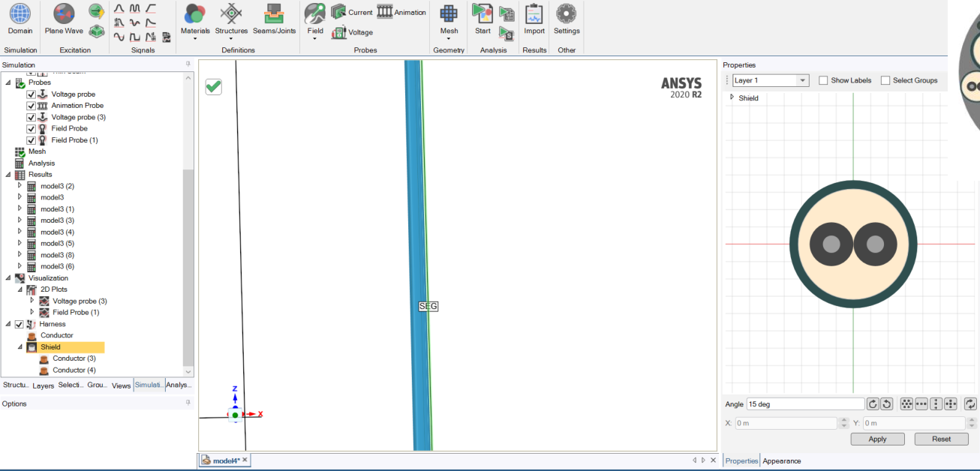
Task: Select the Analysis tree item
Action: pos(41,163)
